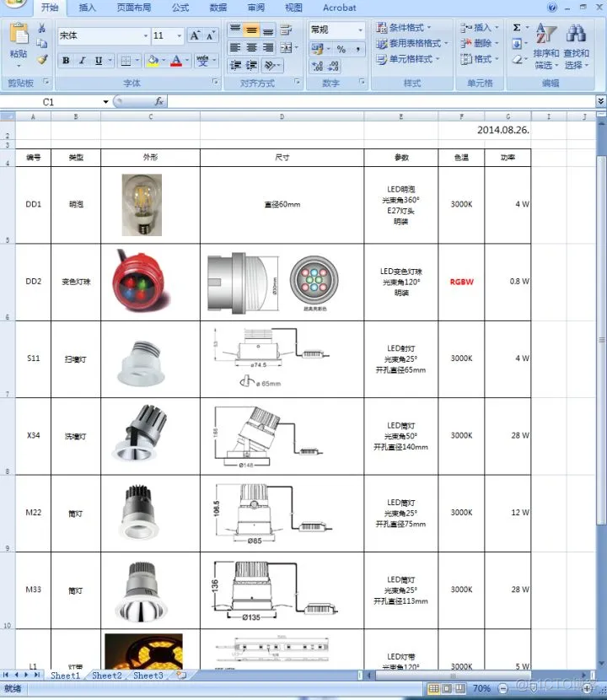The image size is (607, 700).
Task: Click the Decrease Font Size icon
Action: 210,35
